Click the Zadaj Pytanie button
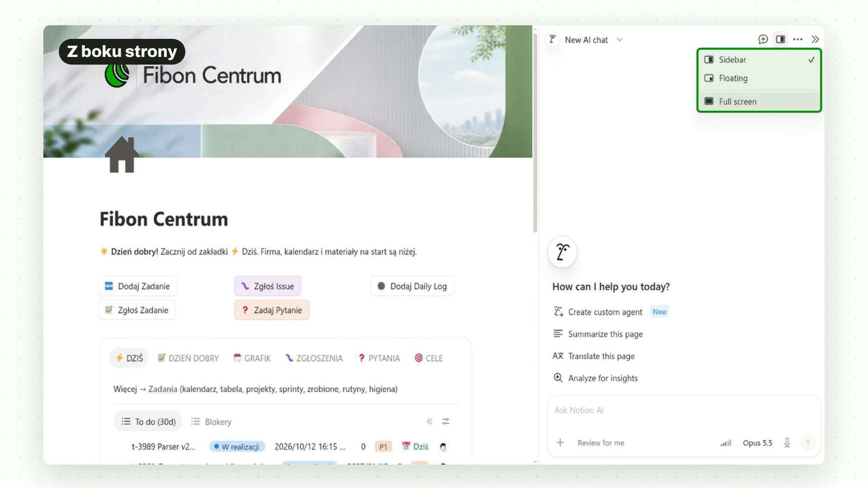This screenshot has height=488, width=868. (272, 310)
